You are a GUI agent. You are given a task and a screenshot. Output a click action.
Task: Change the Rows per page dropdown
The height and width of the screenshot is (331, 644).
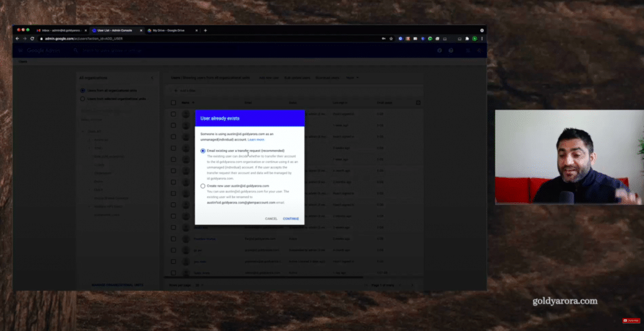[199, 285]
